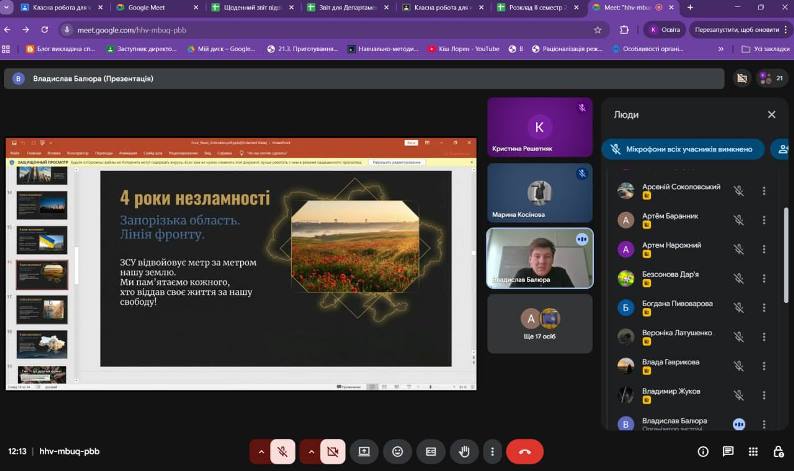The image size is (794, 471).
Task: Open the present screen button
Action: tap(364, 451)
